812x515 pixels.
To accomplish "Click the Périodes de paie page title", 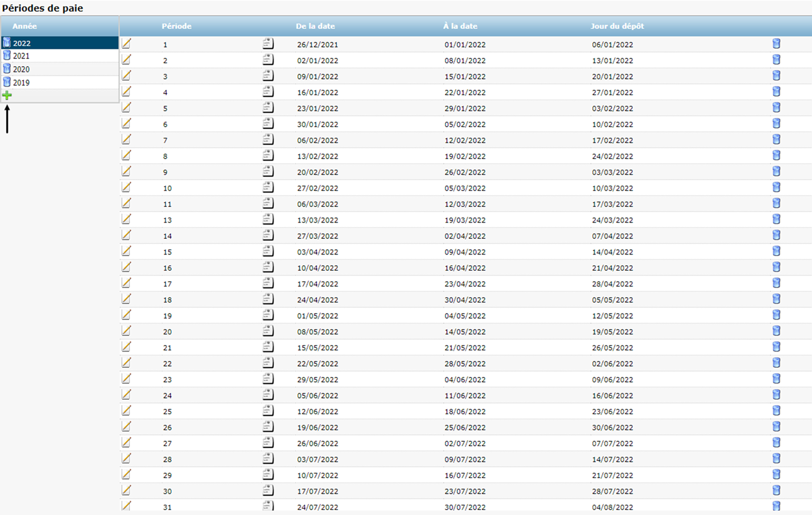I will 43,8.
